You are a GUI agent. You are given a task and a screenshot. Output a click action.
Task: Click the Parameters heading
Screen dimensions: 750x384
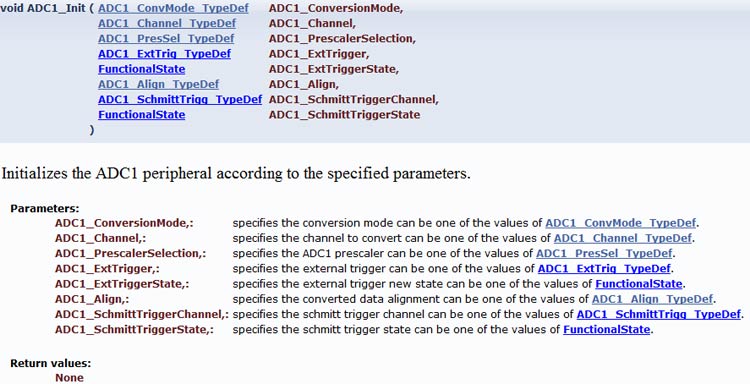pyautogui.click(x=45, y=208)
